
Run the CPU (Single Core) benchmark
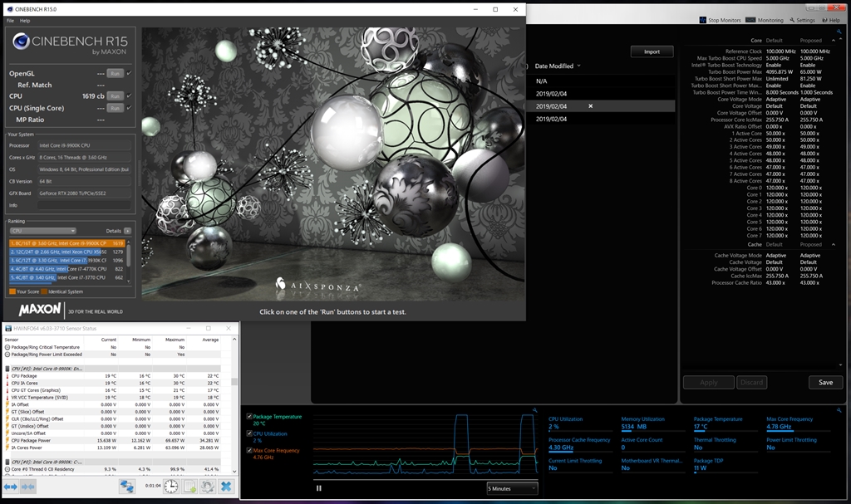[x=115, y=108]
